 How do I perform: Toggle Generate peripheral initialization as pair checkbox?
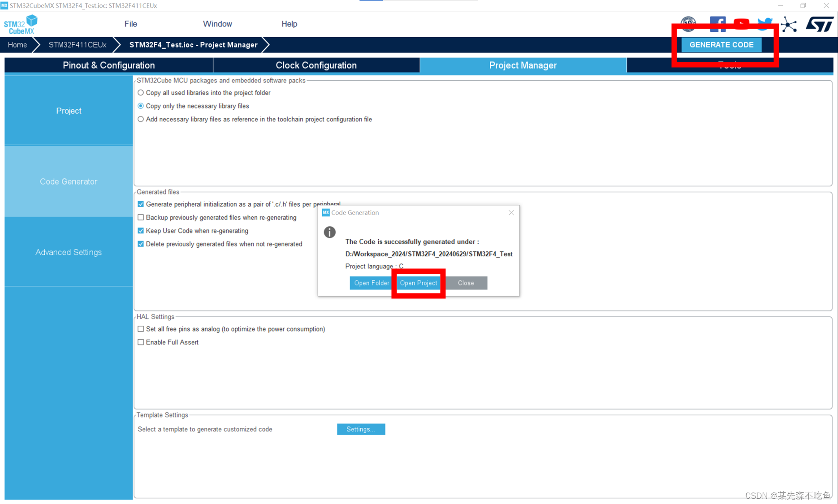tap(141, 204)
